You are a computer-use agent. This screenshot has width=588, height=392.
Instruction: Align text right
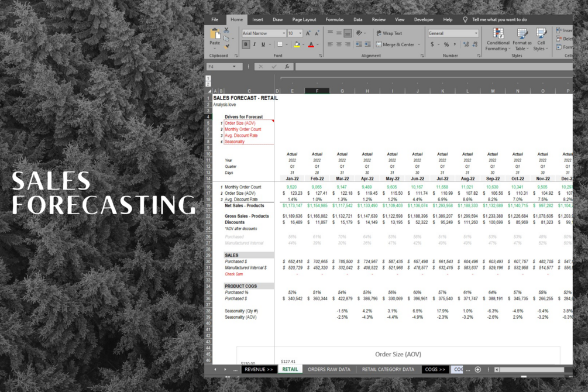click(x=348, y=44)
